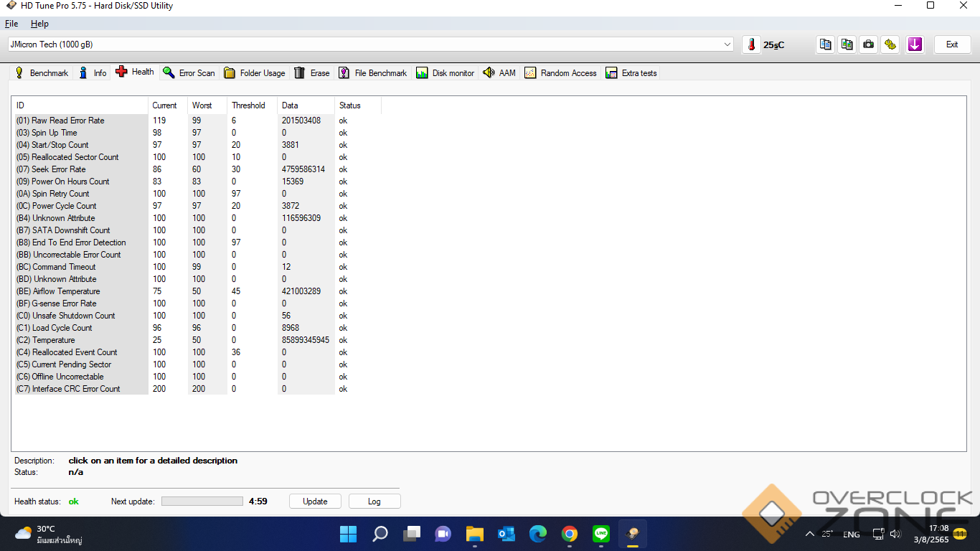Open the AAM tab
The image size is (980, 551).
coord(499,73)
